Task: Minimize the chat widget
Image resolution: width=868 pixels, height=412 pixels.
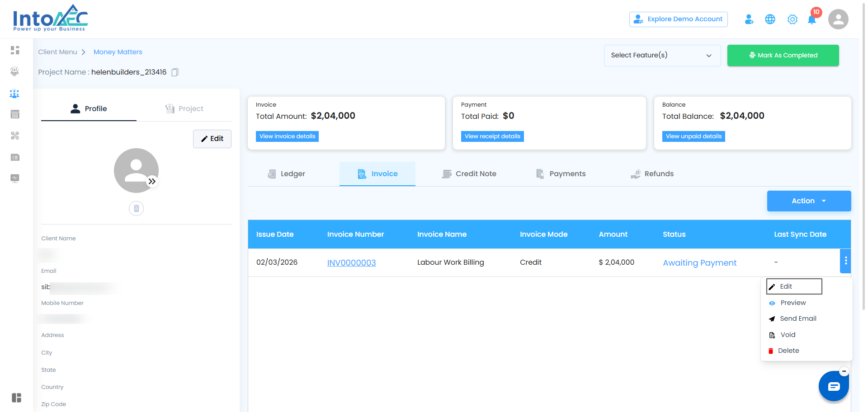Action: 844,371
